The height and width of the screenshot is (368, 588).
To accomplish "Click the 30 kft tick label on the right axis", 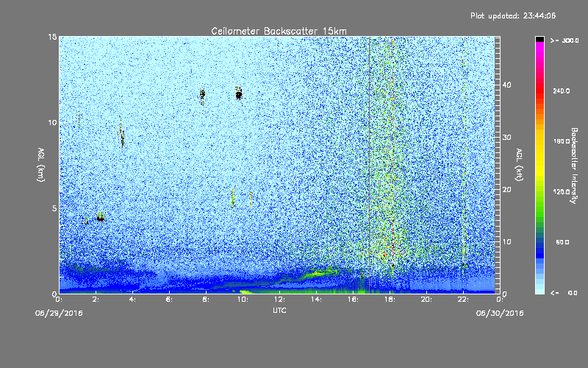I will tap(507, 138).
